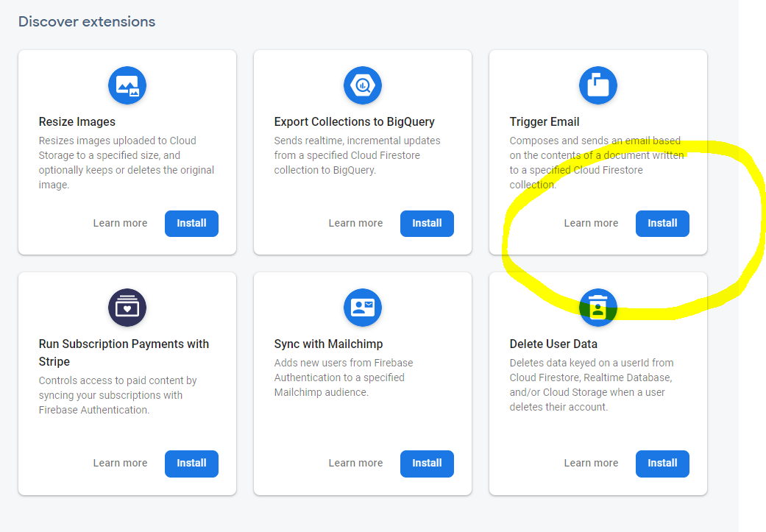Viewport: 766px width, 532px height.
Task: Click the Delete User Data trash icon
Action: 598,308
